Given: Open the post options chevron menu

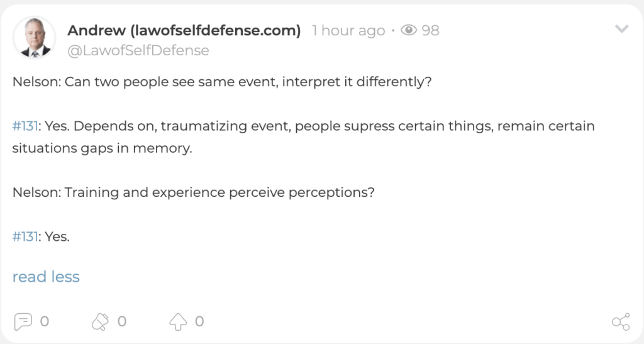Looking at the screenshot, I should click(x=621, y=29).
